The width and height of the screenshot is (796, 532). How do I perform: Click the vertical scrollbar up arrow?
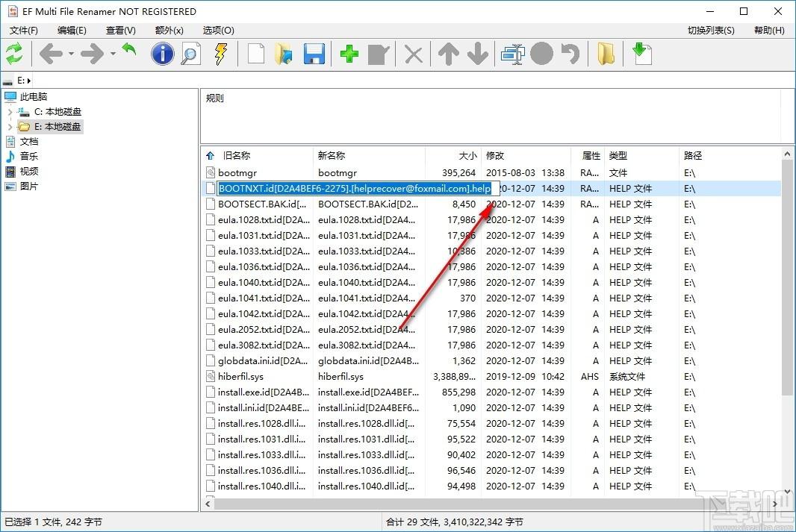pyautogui.click(x=787, y=154)
